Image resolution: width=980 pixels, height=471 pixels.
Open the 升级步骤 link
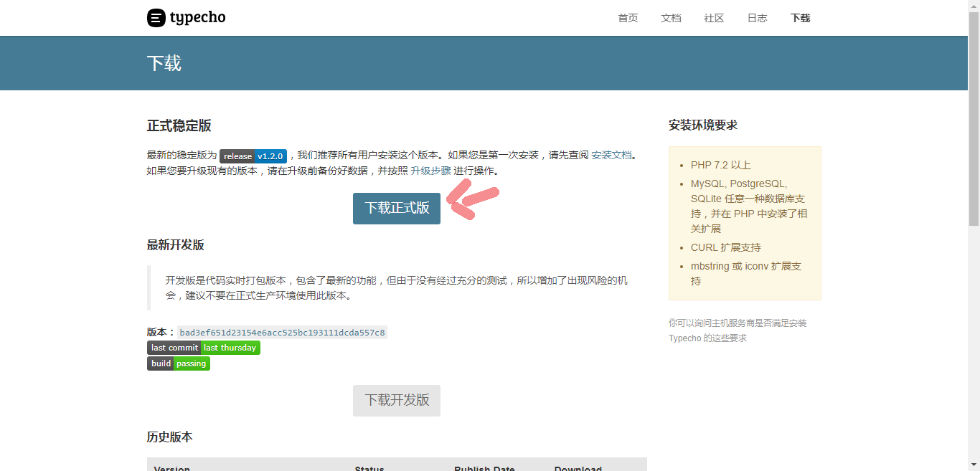(430, 171)
